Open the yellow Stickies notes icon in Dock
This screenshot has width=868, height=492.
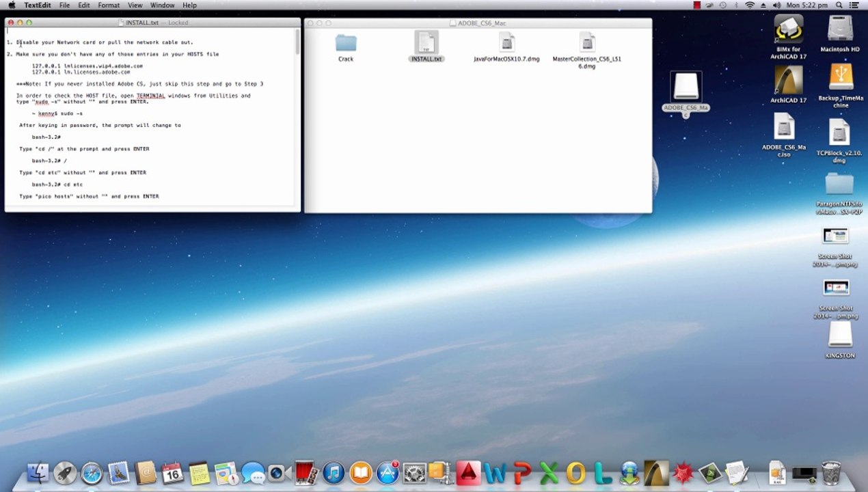(199, 473)
